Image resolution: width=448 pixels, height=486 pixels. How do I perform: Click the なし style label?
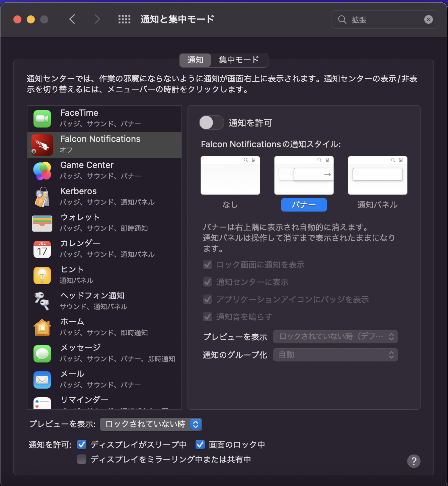click(x=230, y=205)
